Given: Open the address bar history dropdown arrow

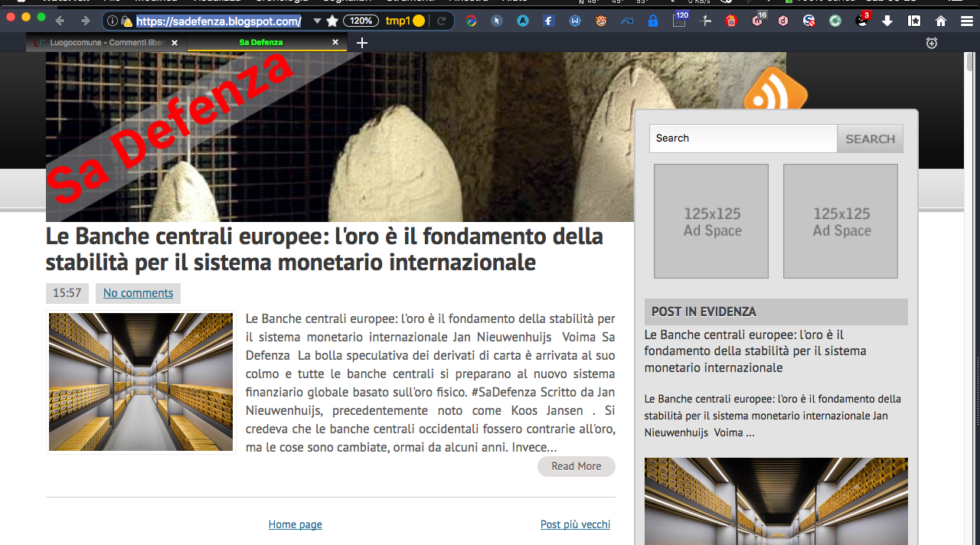Looking at the screenshot, I should tap(317, 21).
